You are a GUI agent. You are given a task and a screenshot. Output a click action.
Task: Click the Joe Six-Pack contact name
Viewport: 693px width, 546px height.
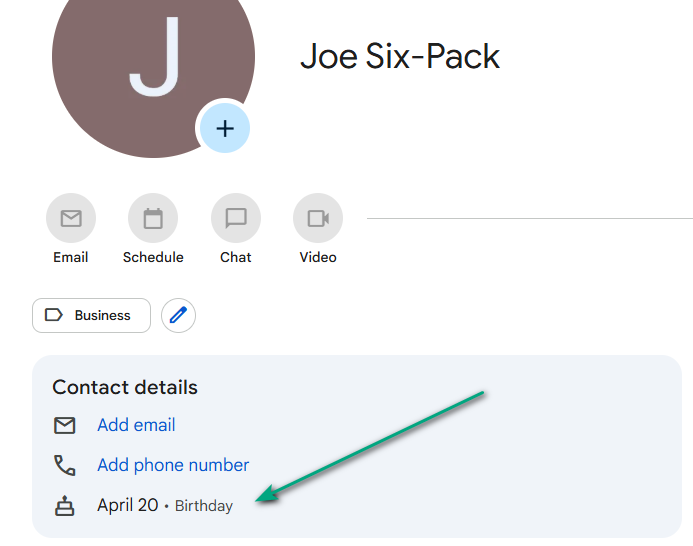click(400, 56)
